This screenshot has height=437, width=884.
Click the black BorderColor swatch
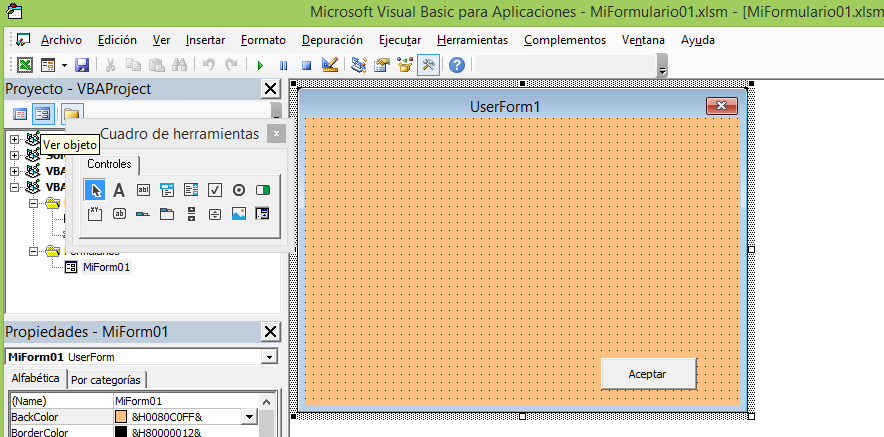pyautogui.click(x=121, y=432)
